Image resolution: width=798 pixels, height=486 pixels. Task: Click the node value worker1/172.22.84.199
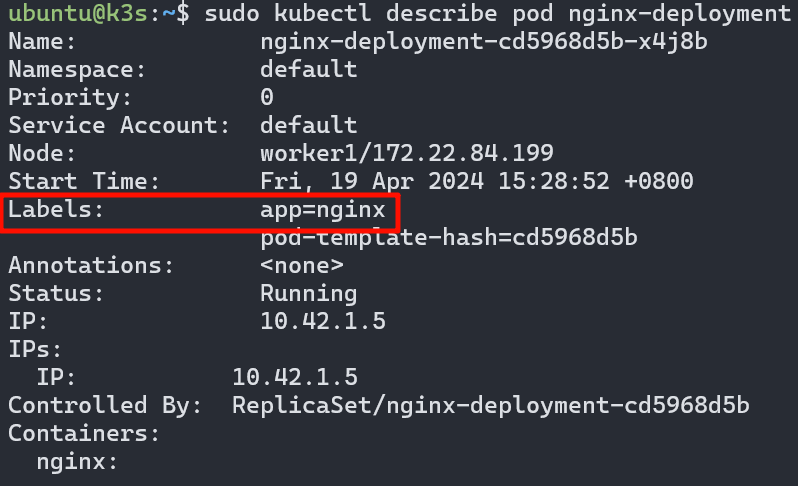click(x=406, y=154)
